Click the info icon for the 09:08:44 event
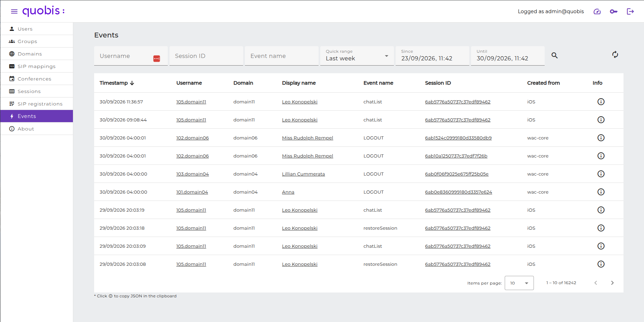Viewport: 644px width, 322px height. (x=601, y=120)
